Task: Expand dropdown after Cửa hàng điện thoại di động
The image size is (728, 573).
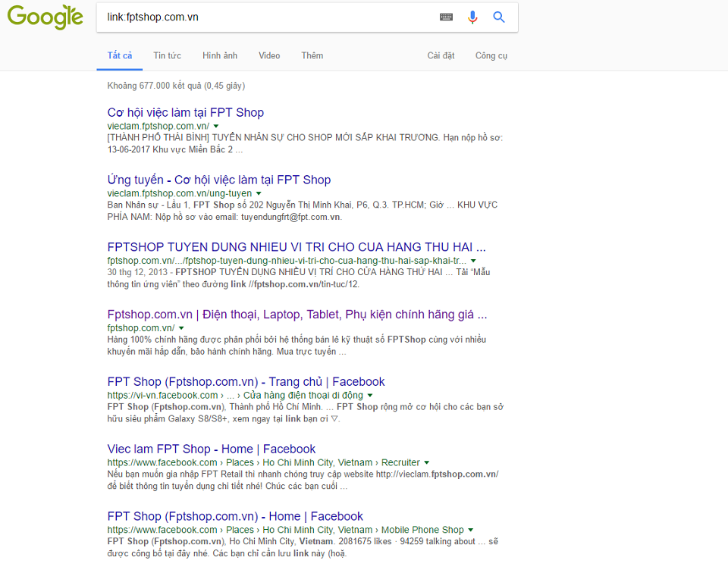Action: [370, 396]
